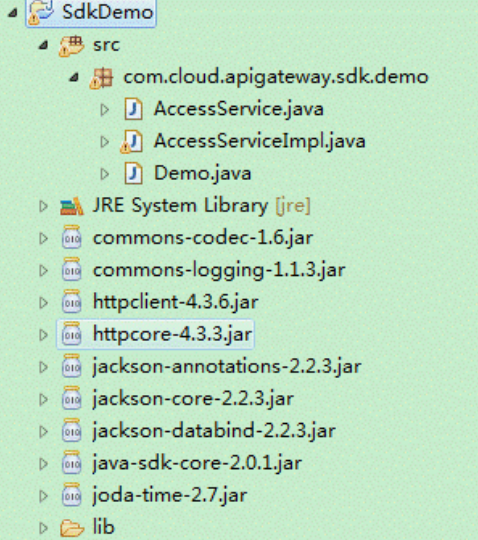Select the jackson-databind-2.2.3.jar label
Viewport: 478px width, 540px height.
214,431
